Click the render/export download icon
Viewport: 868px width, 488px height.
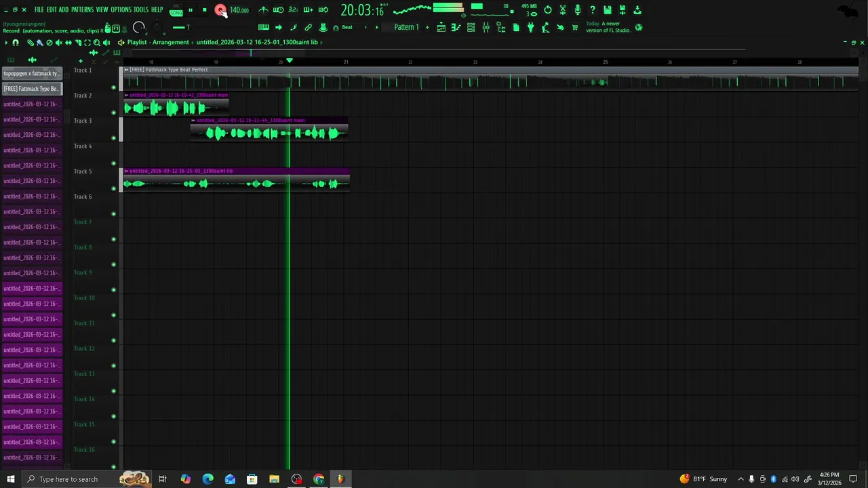(637, 10)
